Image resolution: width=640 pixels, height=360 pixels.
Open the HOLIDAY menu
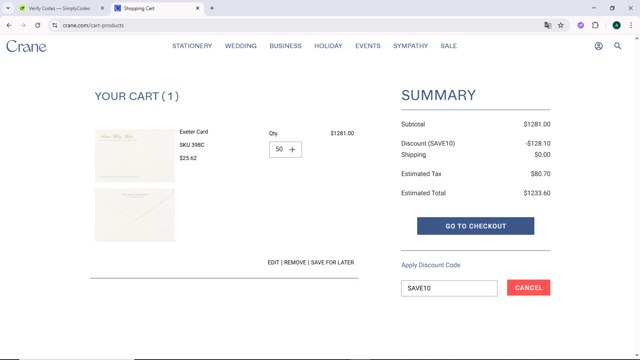click(x=328, y=46)
